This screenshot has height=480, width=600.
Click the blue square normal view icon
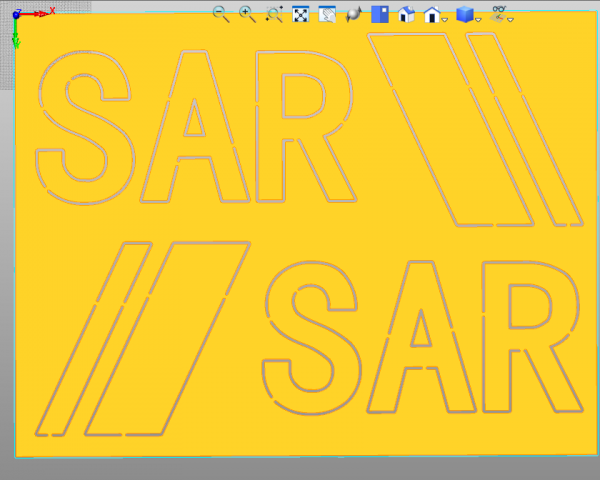coord(380,14)
